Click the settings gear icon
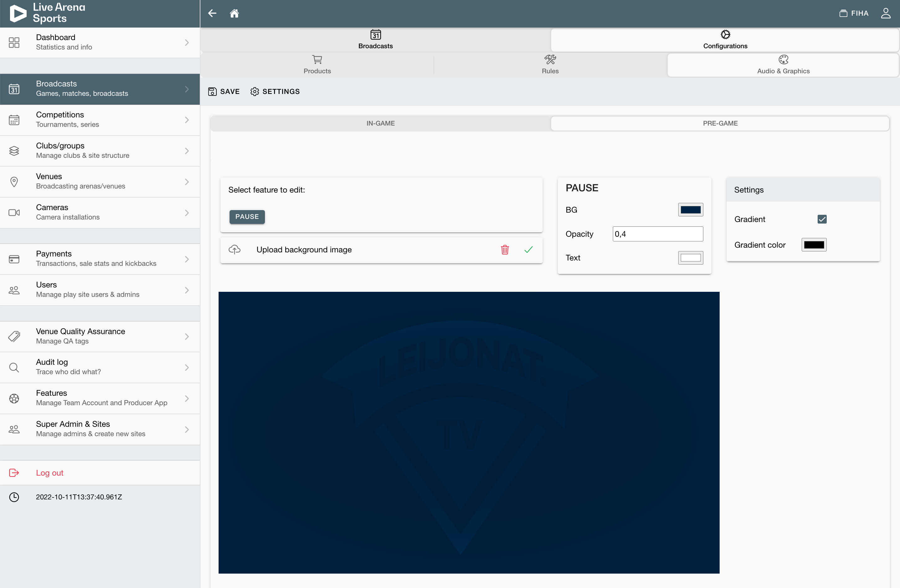 point(255,91)
